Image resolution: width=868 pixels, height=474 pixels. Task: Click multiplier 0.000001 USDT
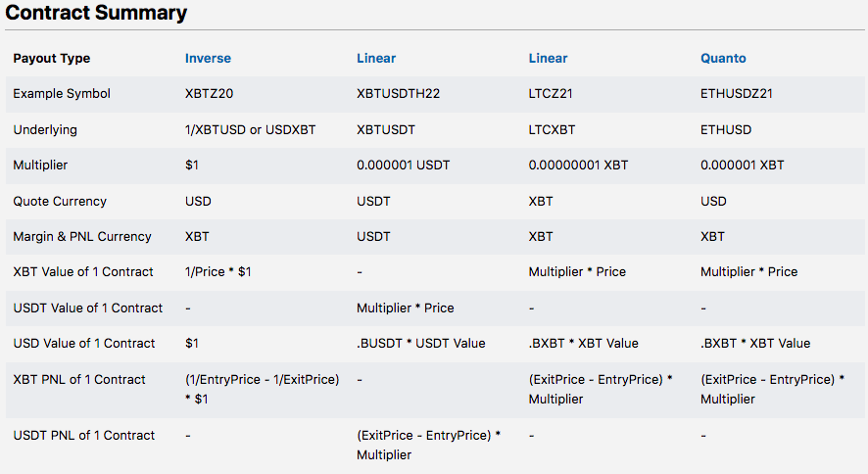[x=403, y=165]
